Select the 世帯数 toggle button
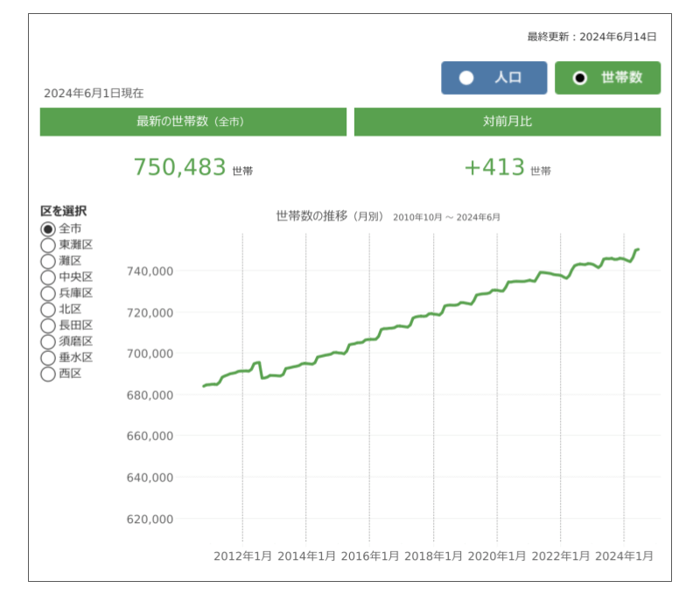The width and height of the screenshot is (700, 595). pos(607,78)
